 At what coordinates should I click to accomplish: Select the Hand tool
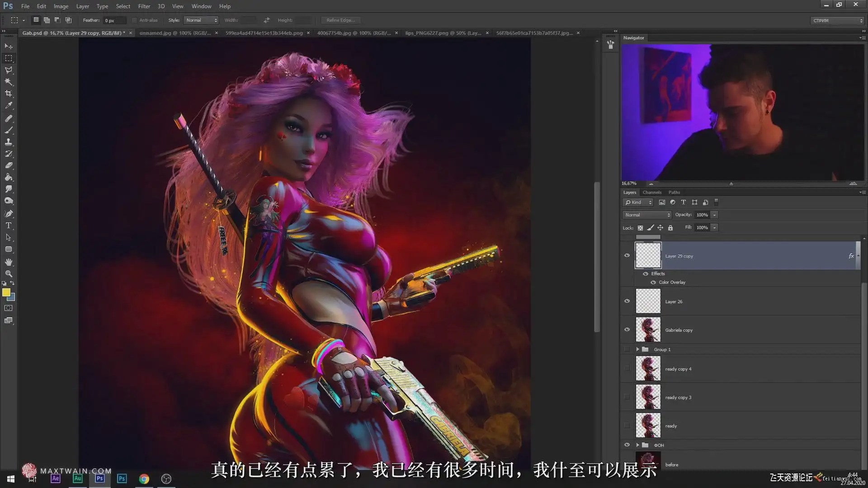coord(9,262)
